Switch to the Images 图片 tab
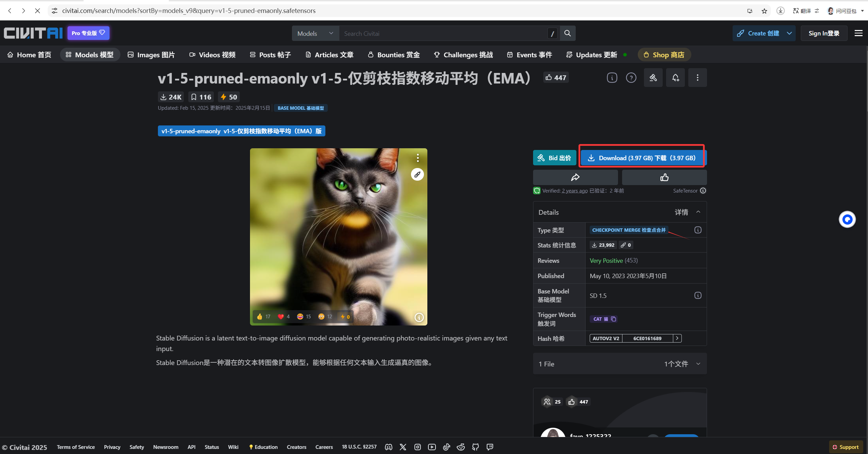Screen dimensions: 868x454 (151, 55)
